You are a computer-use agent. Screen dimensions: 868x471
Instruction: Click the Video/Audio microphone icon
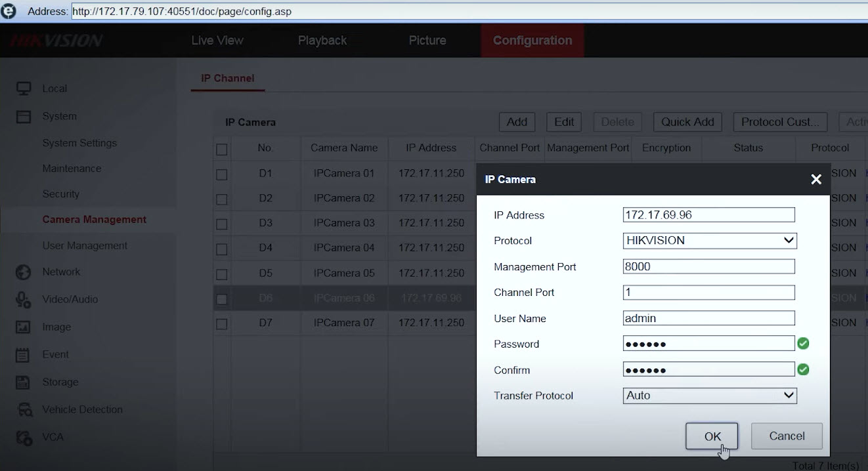pos(24,300)
